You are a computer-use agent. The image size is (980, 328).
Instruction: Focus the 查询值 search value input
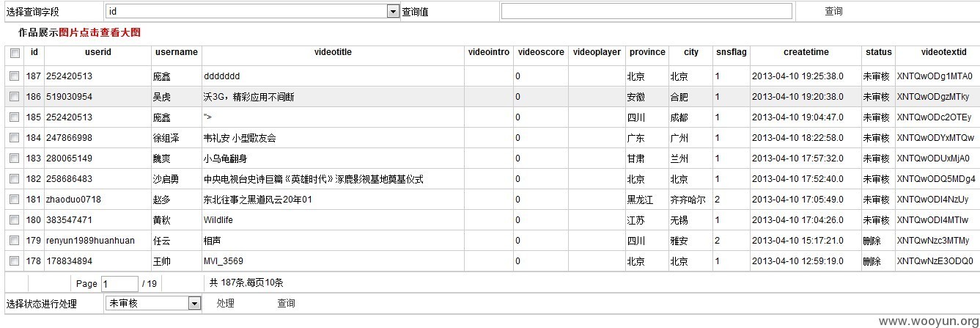tap(646, 11)
